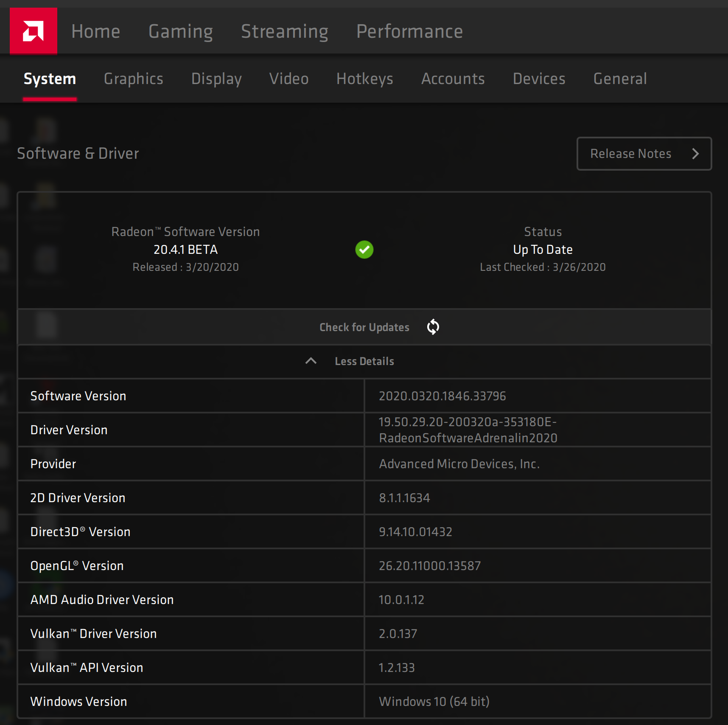Click Check for Updates
728x725 pixels.
pyautogui.click(x=364, y=327)
